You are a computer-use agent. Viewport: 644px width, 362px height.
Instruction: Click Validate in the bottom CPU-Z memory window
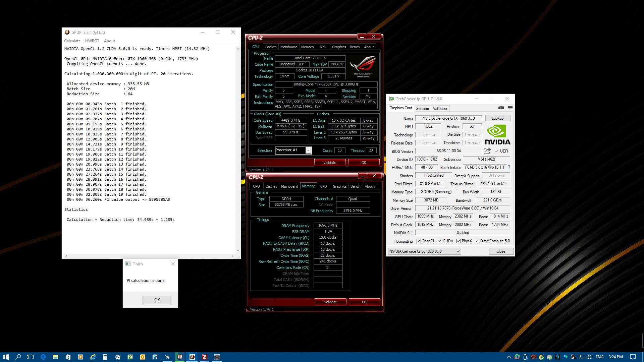tap(330, 302)
